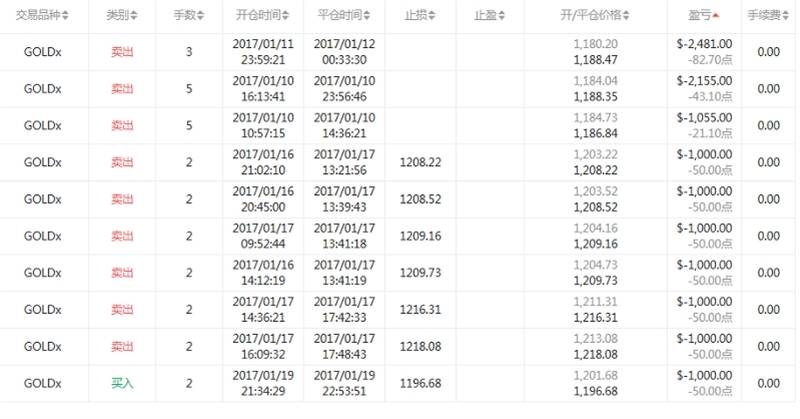Sort by 开仓时间 column arrows
800x419 pixels.
[285, 16]
